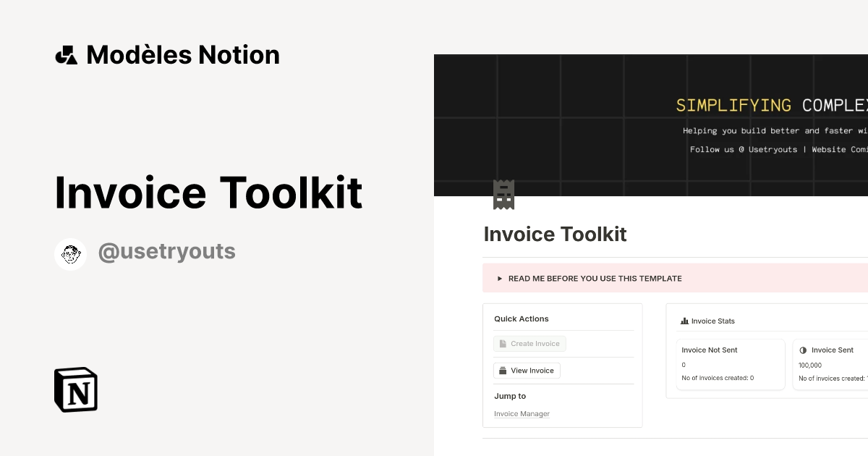Image resolution: width=868 pixels, height=456 pixels.
Task: Open the Invoice Manager link
Action: [522, 413]
